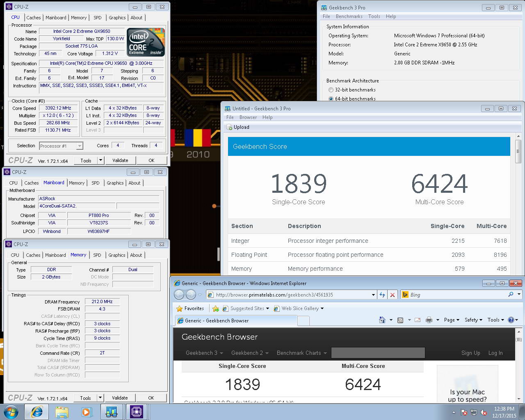Open Help menu in Geekbench 3 Pro
The image size is (525, 420).
(391, 16)
